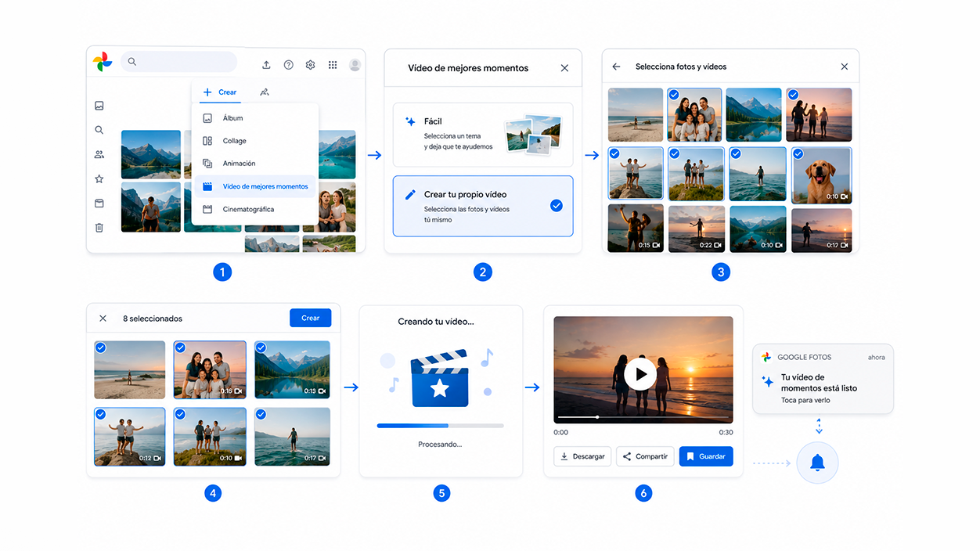Viewport: 980px width, 551px height.
Task: Open Favorites star icon in left sidebar
Action: tap(99, 179)
